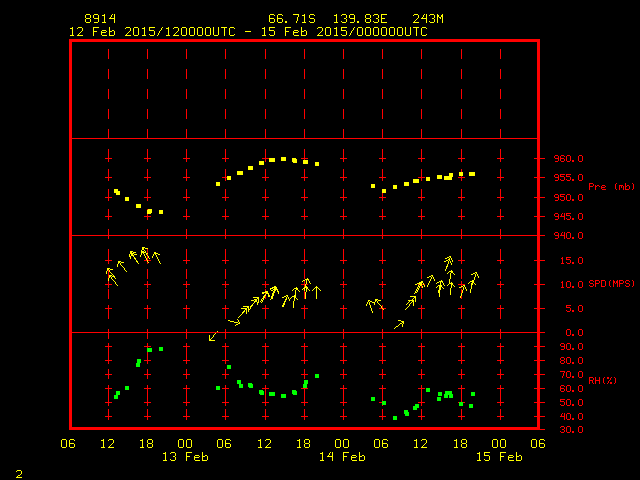Image resolution: width=640 pixels, height=480 pixels.
Task: Click the 60.0 humidity axis label
Action: click(572, 389)
